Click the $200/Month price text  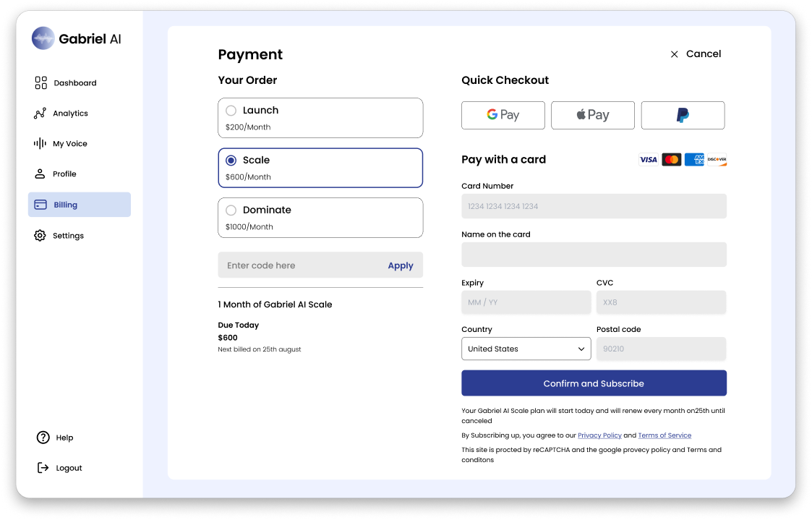248,127
